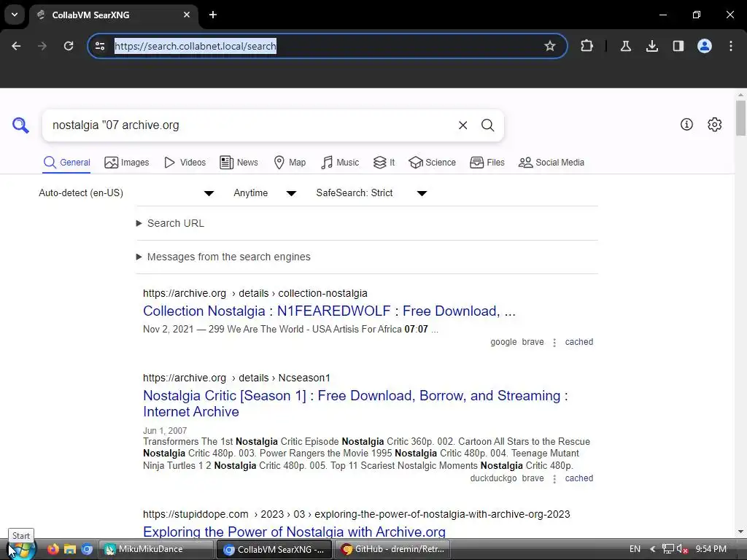Click the CollabVM SearXNG taskbar button
The width and height of the screenshot is (747, 560).
click(x=274, y=549)
